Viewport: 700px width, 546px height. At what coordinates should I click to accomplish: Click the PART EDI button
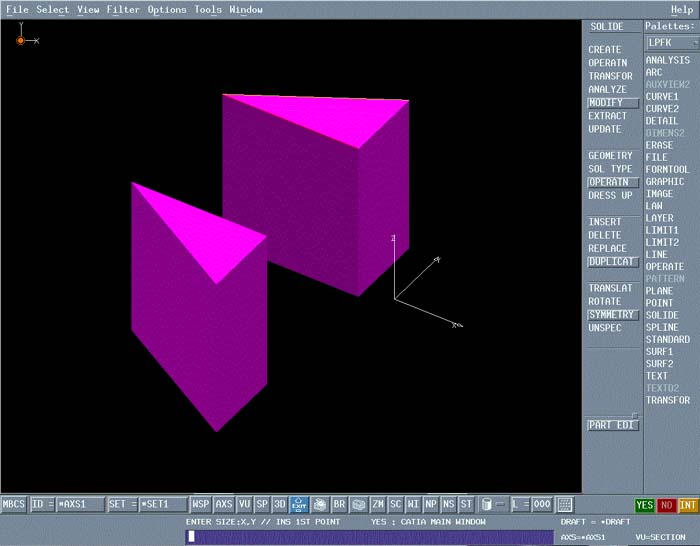pyautogui.click(x=611, y=425)
